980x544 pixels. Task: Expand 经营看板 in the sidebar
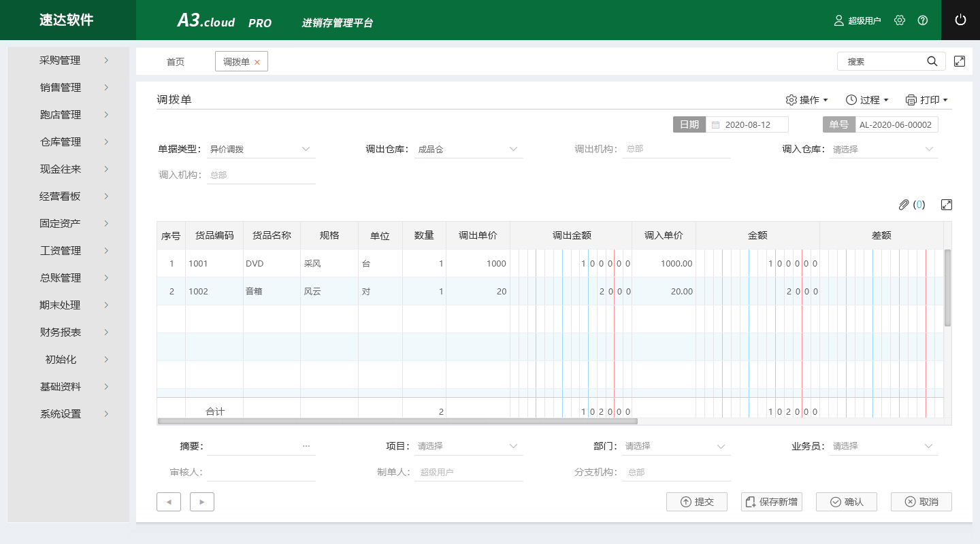(68, 197)
